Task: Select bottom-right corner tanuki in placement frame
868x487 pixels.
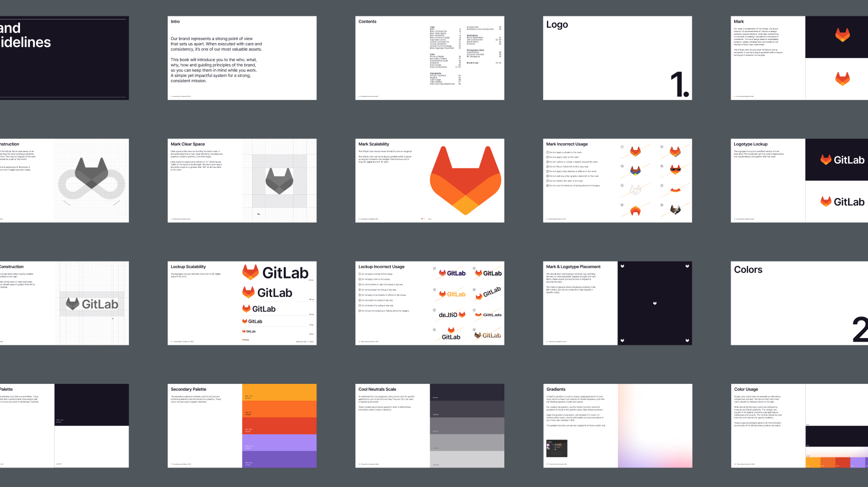Action: (687, 341)
